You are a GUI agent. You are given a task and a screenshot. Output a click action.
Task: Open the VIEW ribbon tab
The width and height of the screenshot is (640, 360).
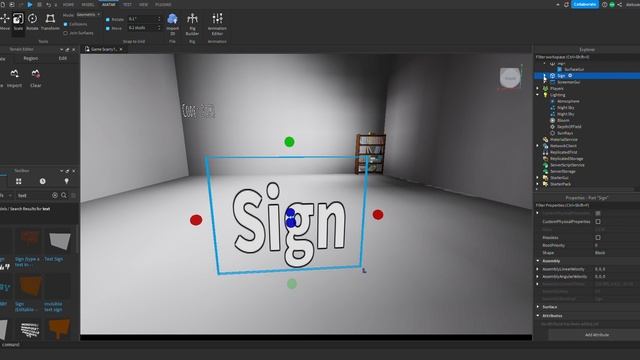tap(143, 4)
